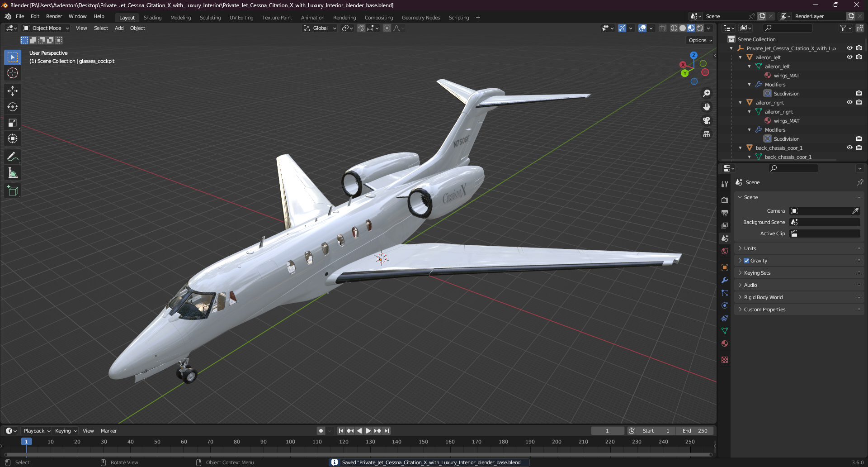Viewport: 868px width, 467px height.
Task: Switch perspective/orthographic grid icon
Action: click(707, 134)
